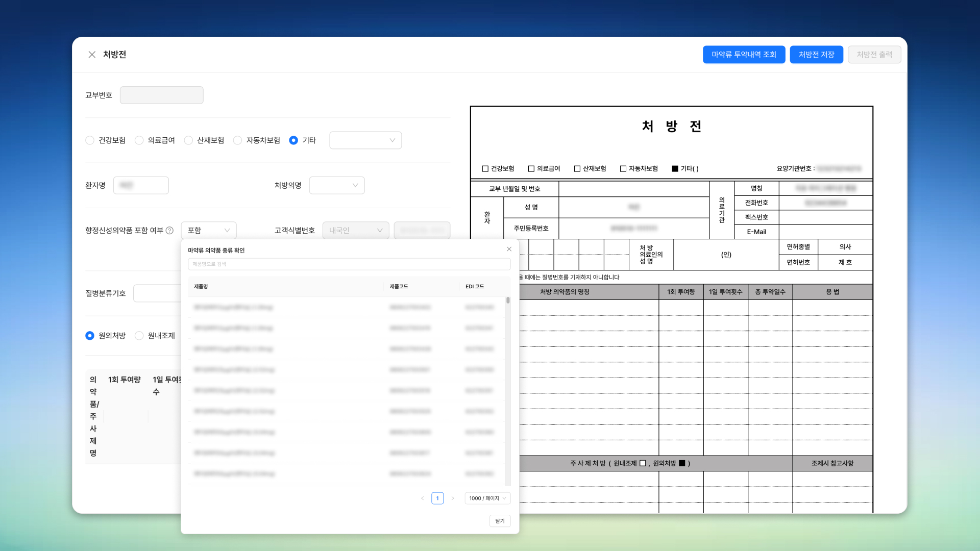
Task: Select page 1 in pagination
Action: pos(437,498)
